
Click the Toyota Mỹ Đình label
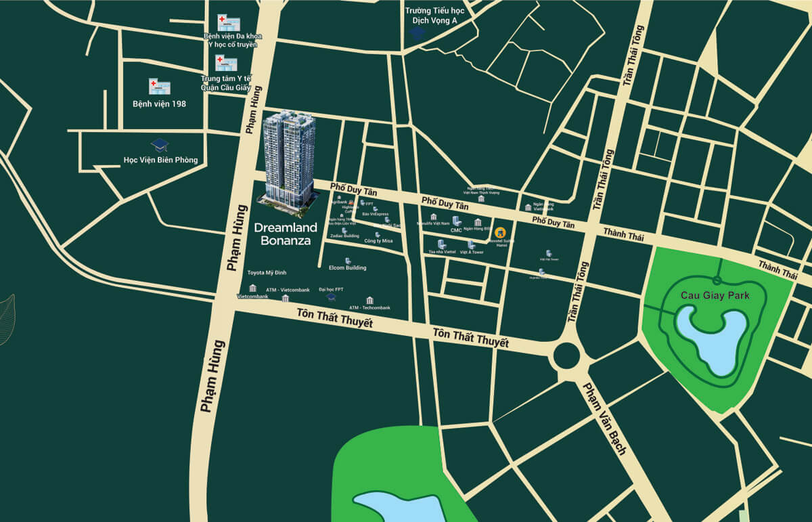click(x=267, y=272)
